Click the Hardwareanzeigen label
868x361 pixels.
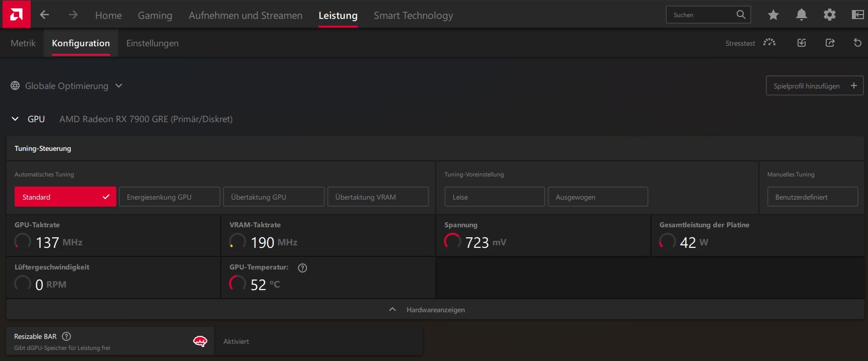pyautogui.click(x=436, y=310)
